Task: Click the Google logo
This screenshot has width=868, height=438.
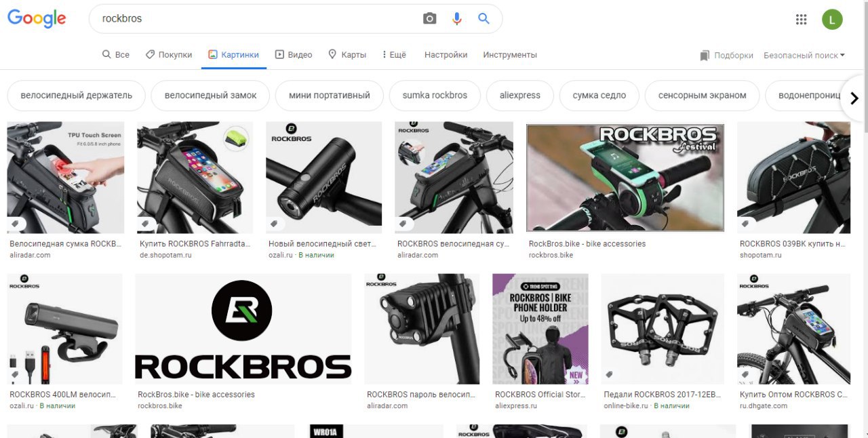Action: click(37, 18)
